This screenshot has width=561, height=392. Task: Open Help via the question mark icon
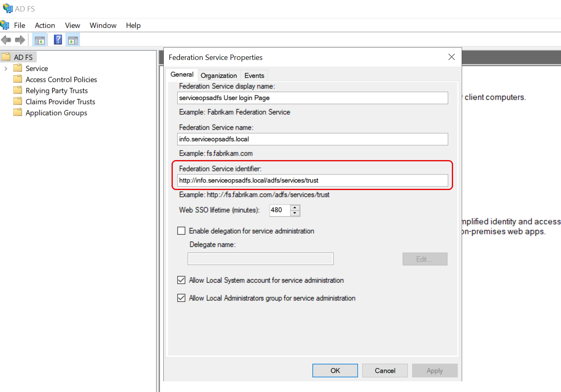58,40
